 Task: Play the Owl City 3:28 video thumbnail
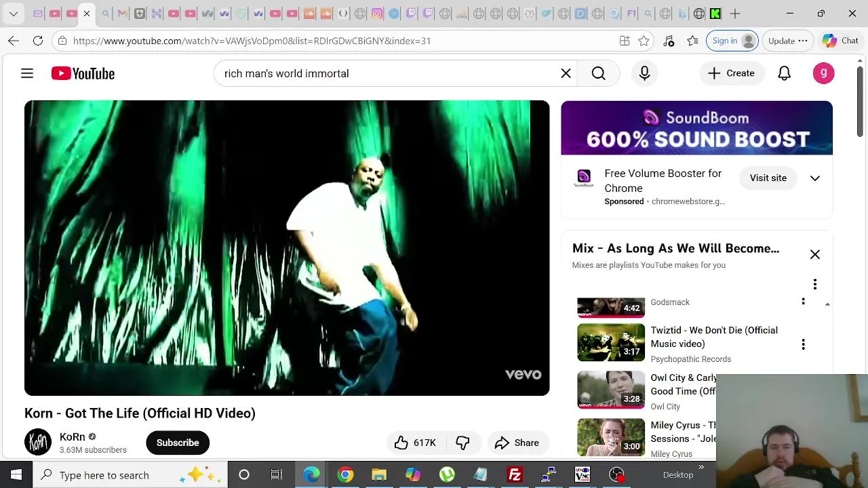(611, 390)
